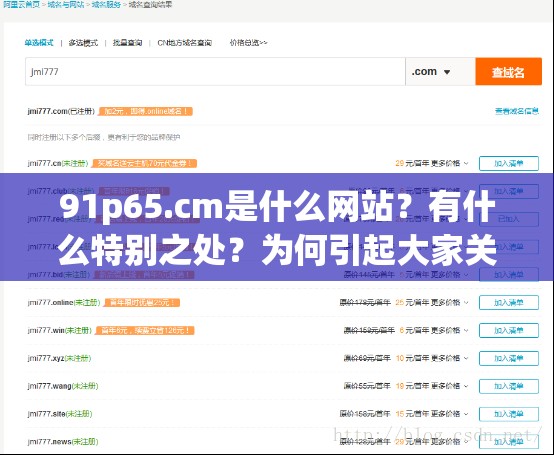Click the domain name input field containing jmi777
554x455 pixels.
215,72
